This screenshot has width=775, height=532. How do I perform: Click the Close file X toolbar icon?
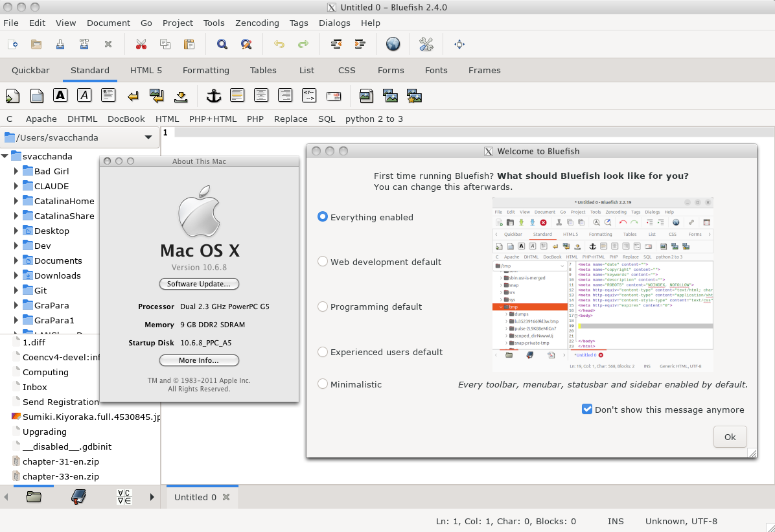[x=108, y=45]
